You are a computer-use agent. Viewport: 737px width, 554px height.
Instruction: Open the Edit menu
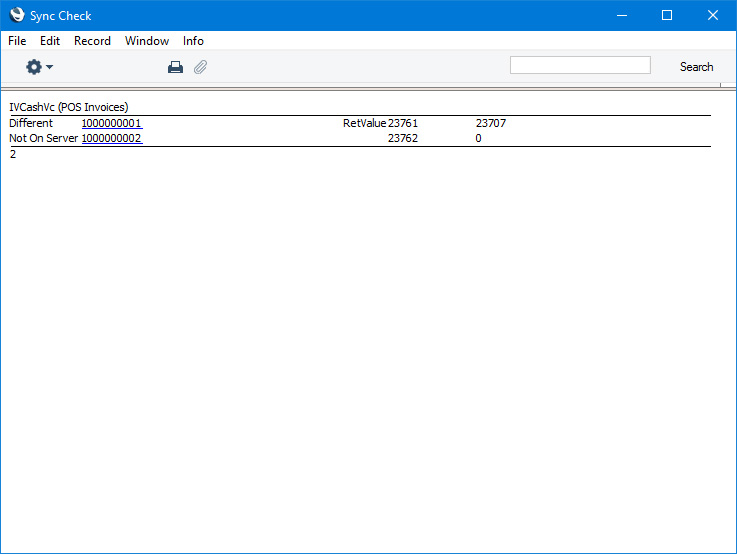click(50, 41)
